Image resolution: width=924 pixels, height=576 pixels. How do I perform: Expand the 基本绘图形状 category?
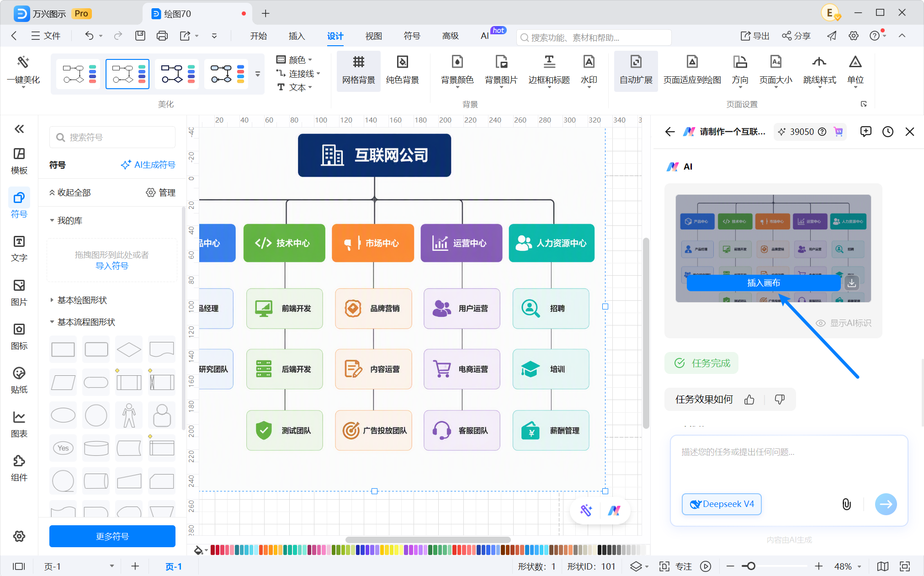click(x=79, y=300)
